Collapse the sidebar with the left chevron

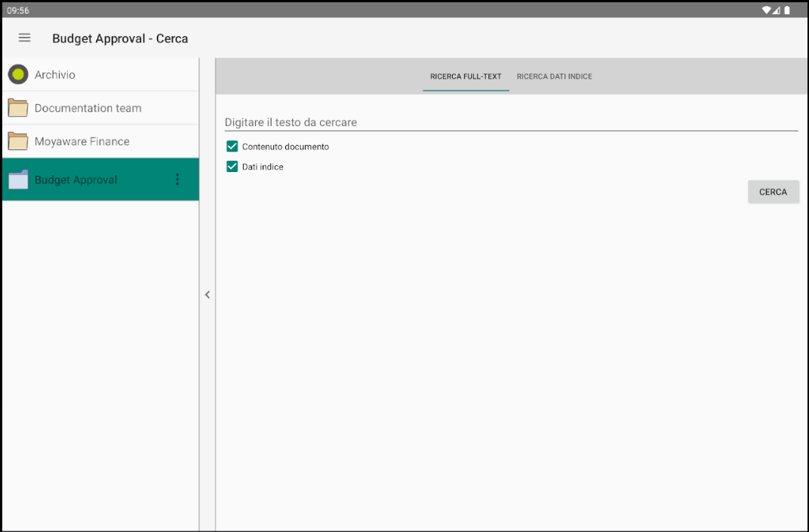pyautogui.click(x=208, y=295)
